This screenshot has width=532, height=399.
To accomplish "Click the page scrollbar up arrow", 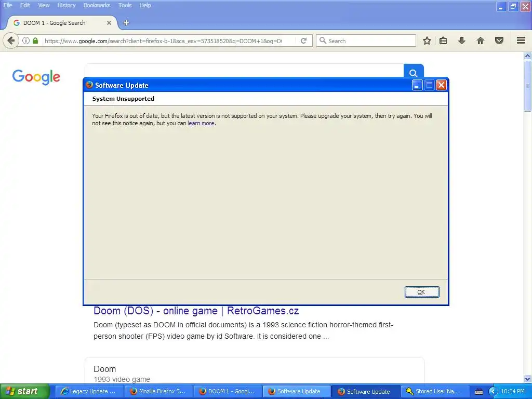I will pyautogui.click(x=527, y=56).
